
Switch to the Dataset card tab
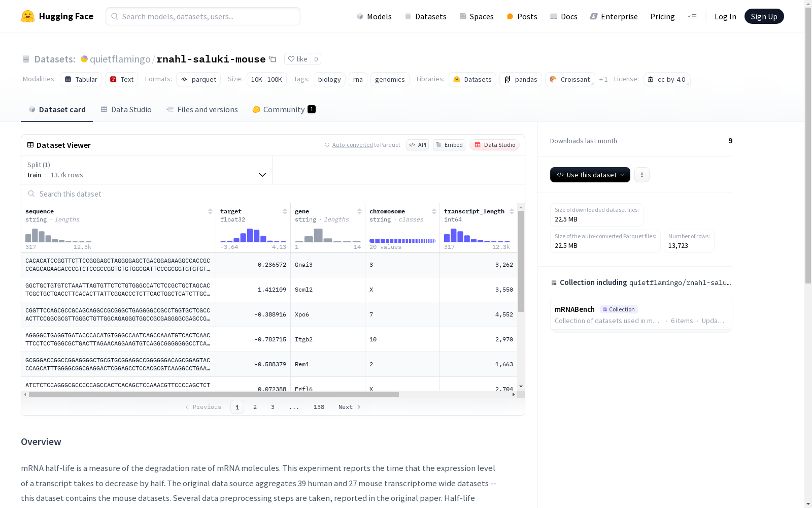[57, 109]
